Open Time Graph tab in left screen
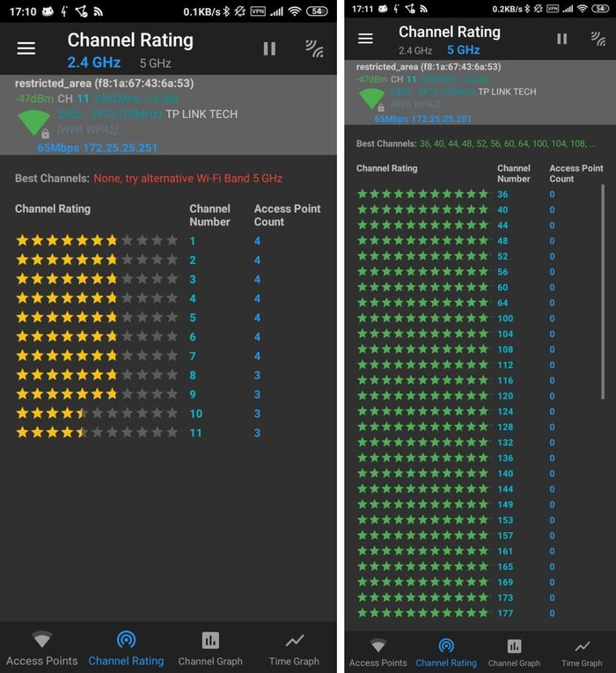This screenshot has width=616, height=673. tap(294, 648)
